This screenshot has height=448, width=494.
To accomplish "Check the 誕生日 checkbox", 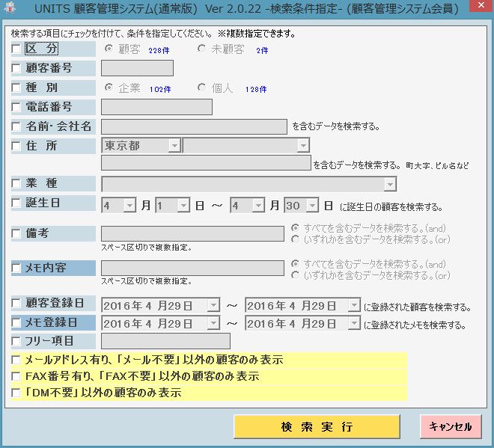I will 16,203.
